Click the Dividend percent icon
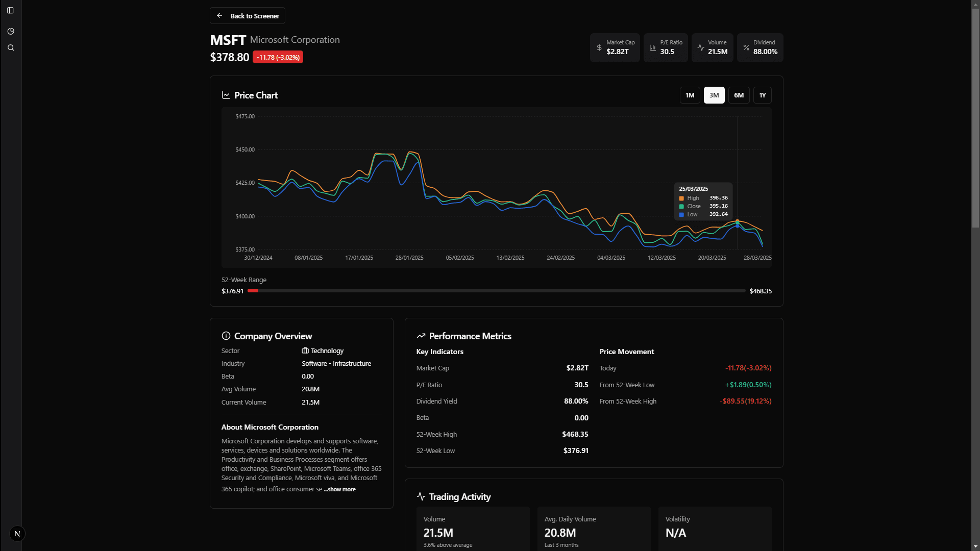This screenshot has height=551, width=980. click(746, 47)
